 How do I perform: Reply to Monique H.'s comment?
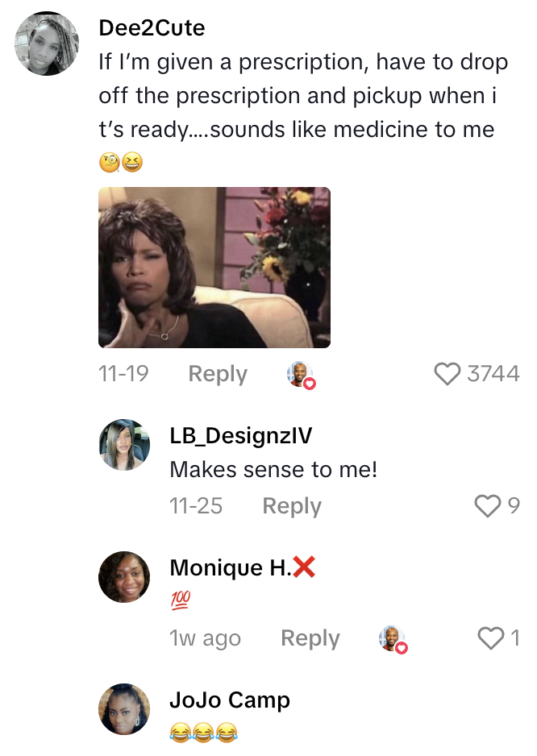[x=310, y=638]
